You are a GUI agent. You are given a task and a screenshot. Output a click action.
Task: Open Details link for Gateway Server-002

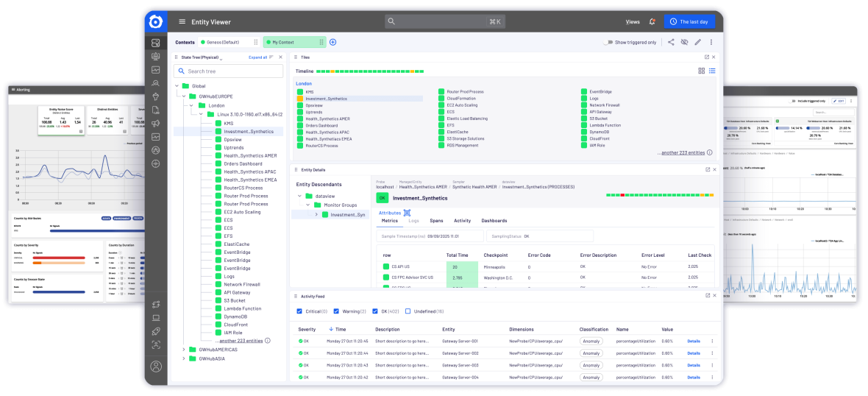click(x=694, y=353)
